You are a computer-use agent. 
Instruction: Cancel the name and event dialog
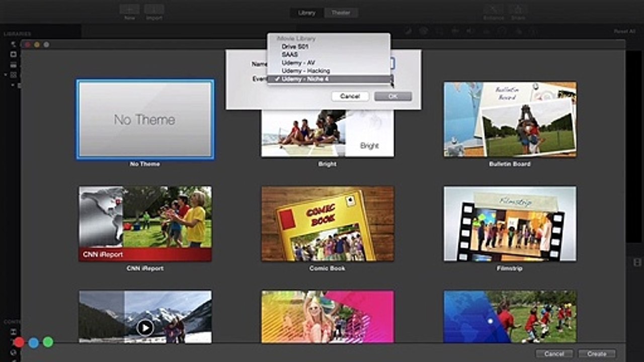coord(350,96)
